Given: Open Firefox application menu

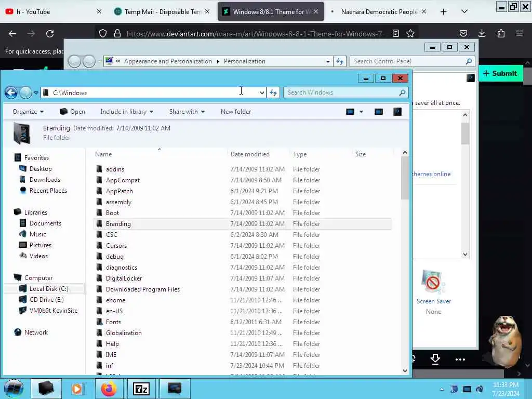Looking at the screenshot, I should 520,33.
